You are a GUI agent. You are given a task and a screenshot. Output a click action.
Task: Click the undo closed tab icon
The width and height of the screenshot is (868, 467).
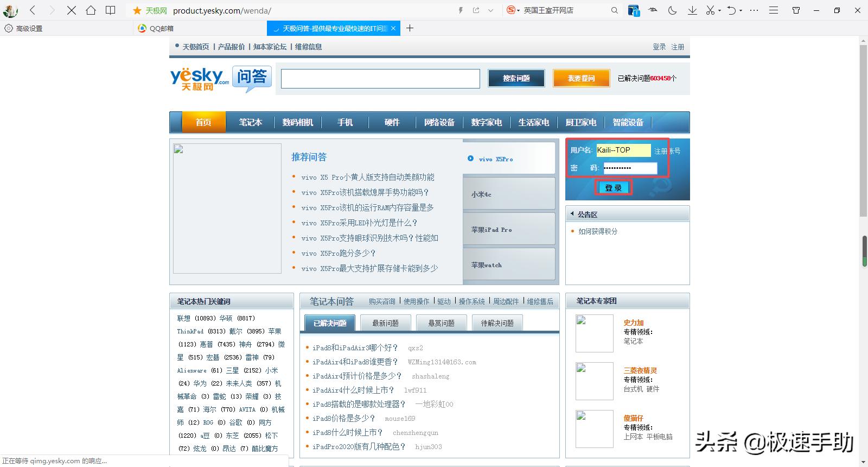tap(731, 10)
